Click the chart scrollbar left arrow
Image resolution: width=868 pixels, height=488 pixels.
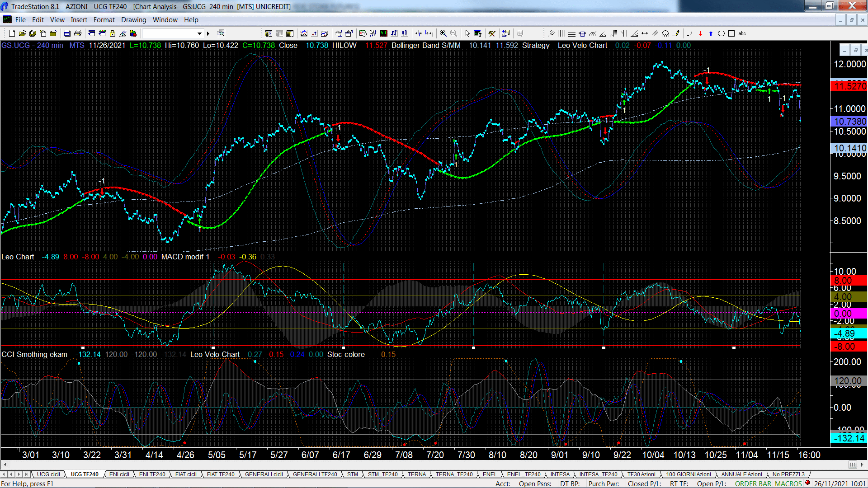(x=5, y=465)
